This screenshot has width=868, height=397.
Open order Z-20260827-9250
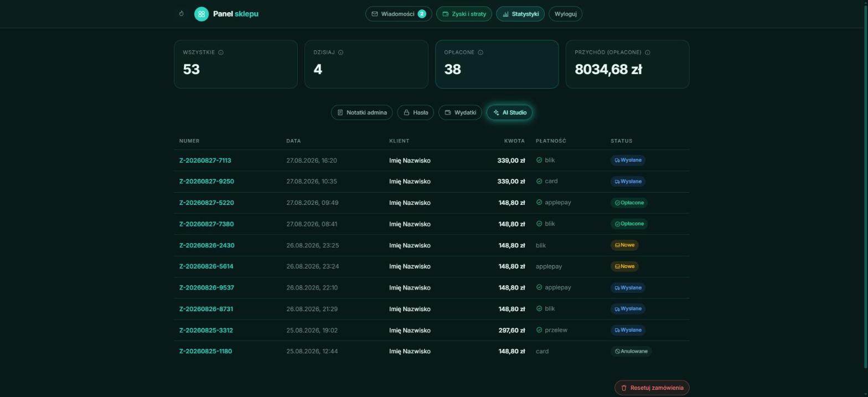tap(206, 182)
